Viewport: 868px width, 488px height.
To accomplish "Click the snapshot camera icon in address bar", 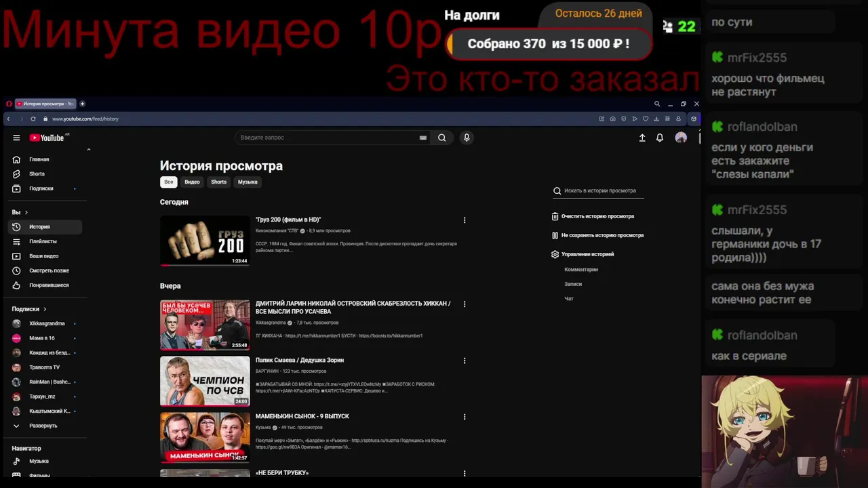I will coord(612,119).
